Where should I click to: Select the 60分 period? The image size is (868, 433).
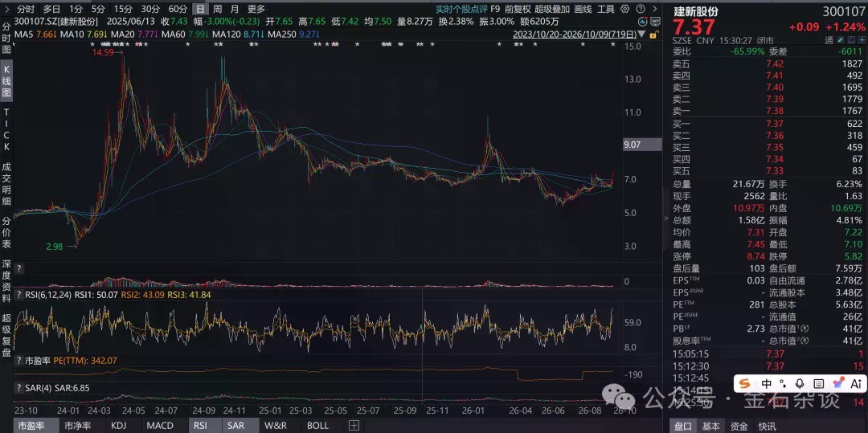(178, 9)
